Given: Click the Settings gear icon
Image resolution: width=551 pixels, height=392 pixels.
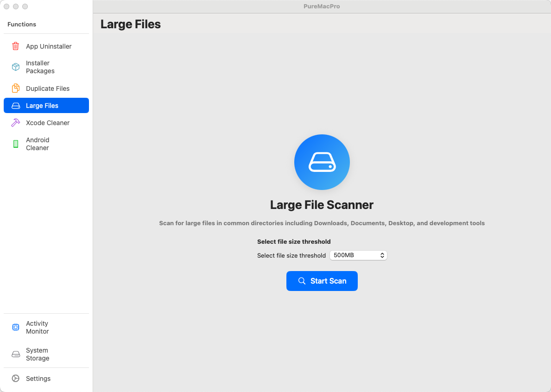Looking at the screenshot, I should pyautogui.click(x=15, y=378).
